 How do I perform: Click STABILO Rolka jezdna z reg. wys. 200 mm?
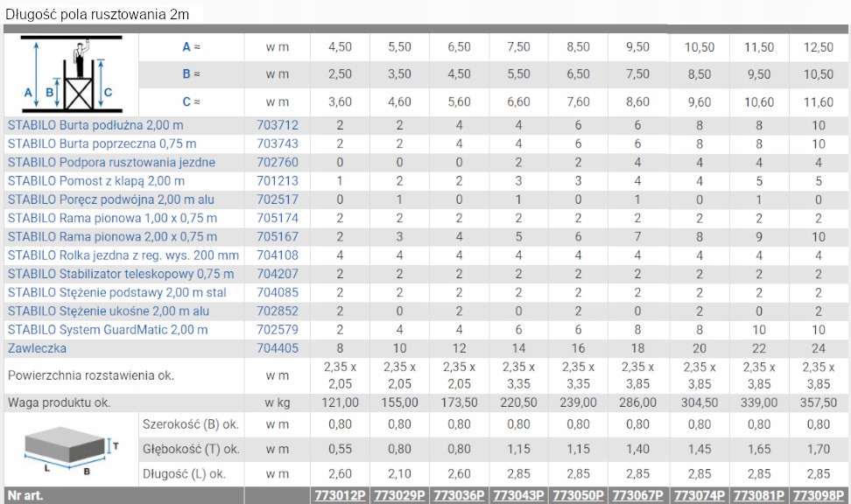pyautogui.click(x=123, y=255)
